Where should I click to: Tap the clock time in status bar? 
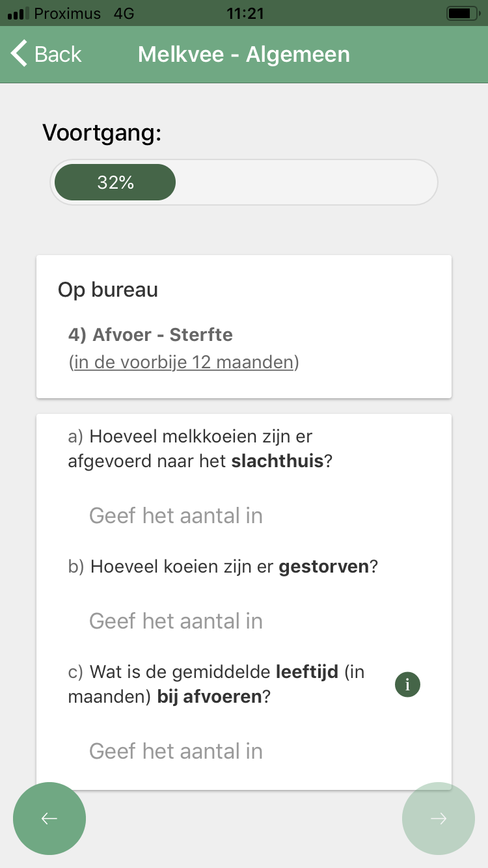pyautogui.click(x=244, y=14)
